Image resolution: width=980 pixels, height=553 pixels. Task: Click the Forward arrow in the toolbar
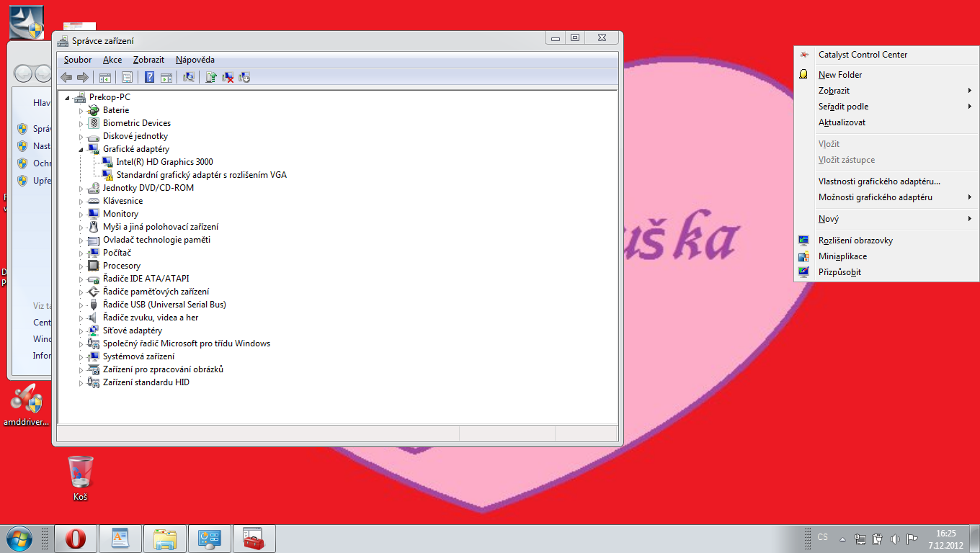(82, 77)
